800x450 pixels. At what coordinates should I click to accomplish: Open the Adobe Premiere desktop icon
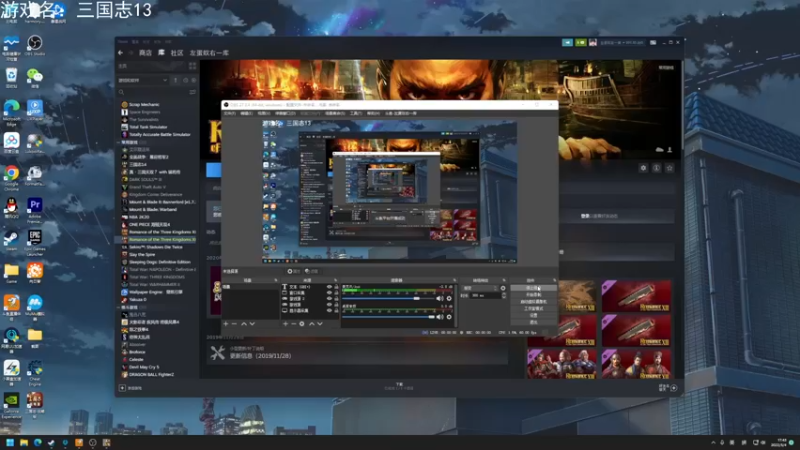pyautogui.click(x=35, y=209)
